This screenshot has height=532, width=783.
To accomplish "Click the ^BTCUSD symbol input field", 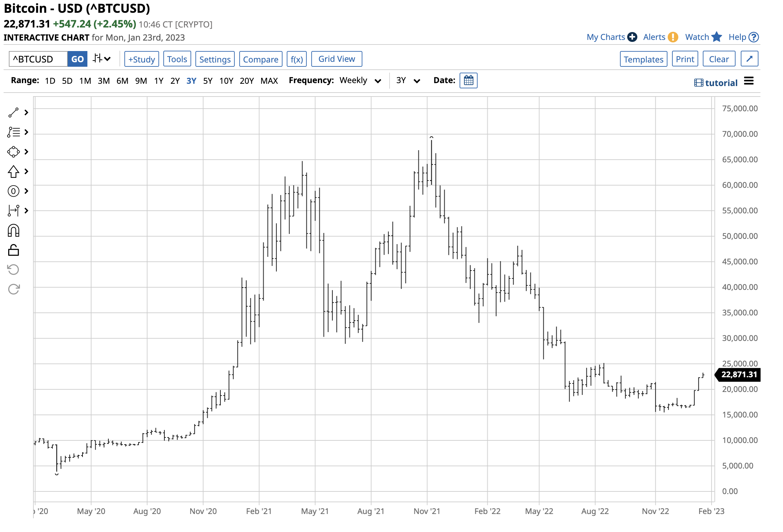I will point(38,59).
